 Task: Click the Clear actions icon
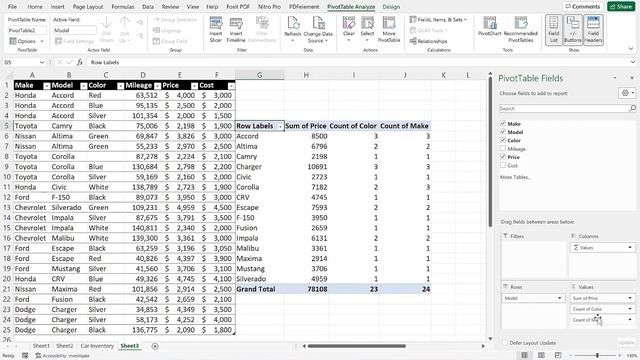tap(349, 29)
